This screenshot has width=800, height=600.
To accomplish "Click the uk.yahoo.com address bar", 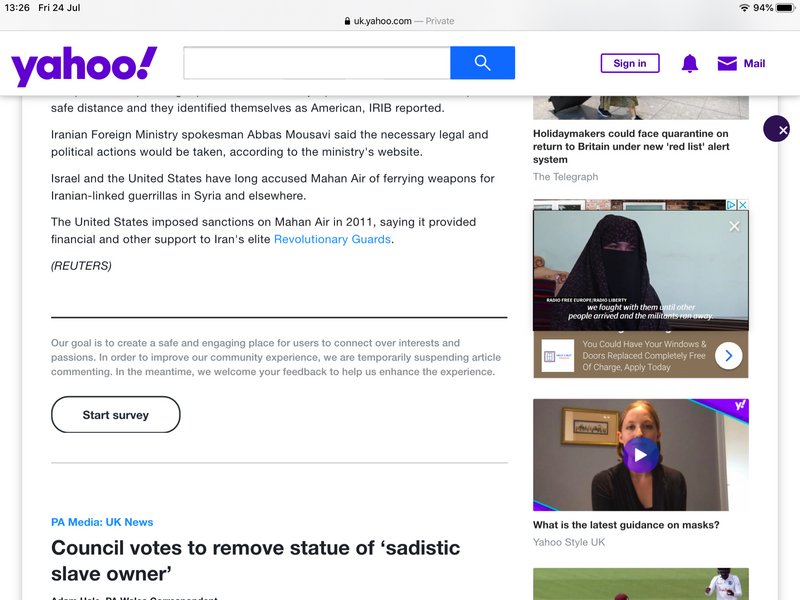I will [x=399, y=21].
